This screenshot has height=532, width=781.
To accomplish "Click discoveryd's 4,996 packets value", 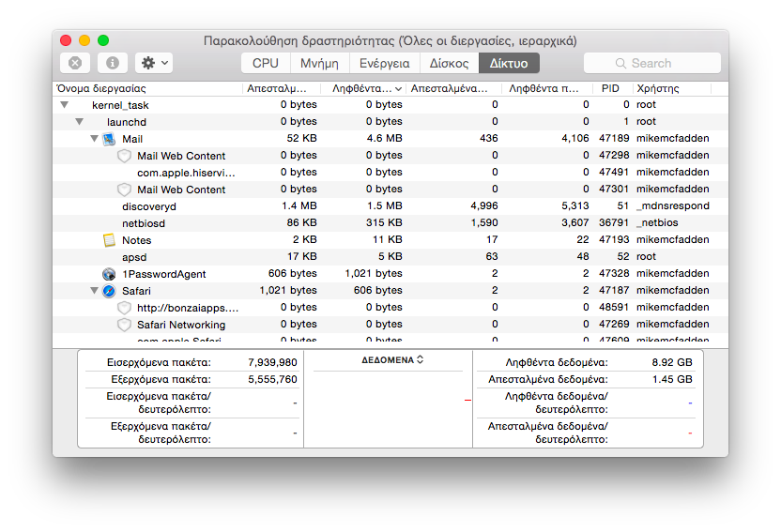I will [484, 206].
